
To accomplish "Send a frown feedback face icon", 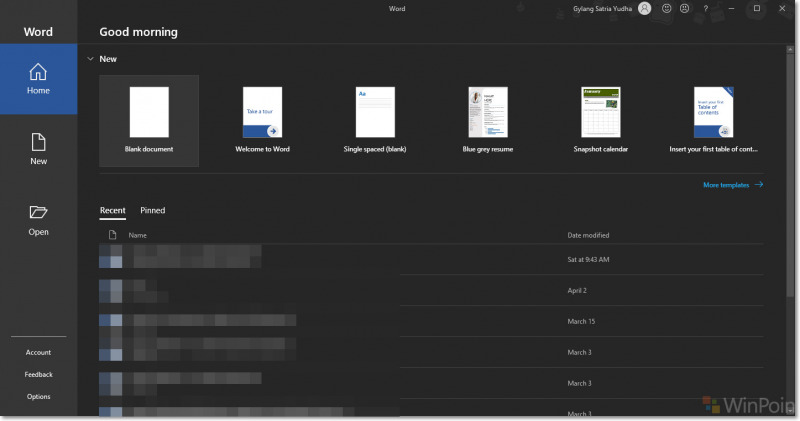I will click(x=685, y=8).
